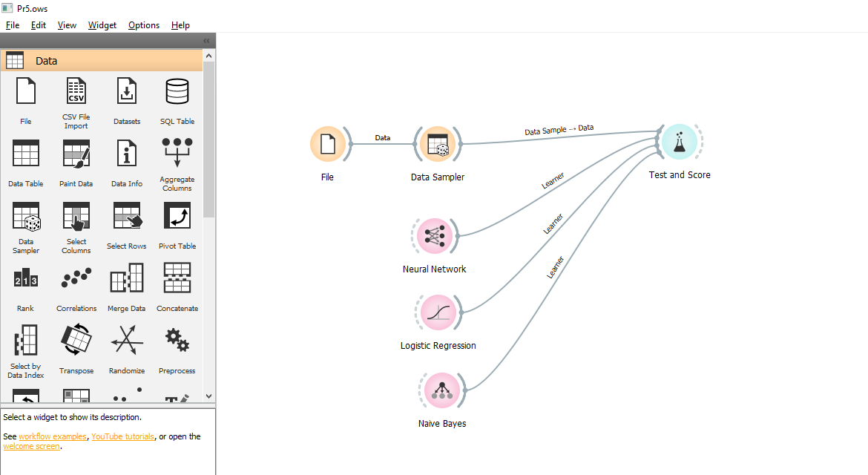The image size is (868, 475).
Task: Add a Pivot Table widget
Action: (177, 215)
